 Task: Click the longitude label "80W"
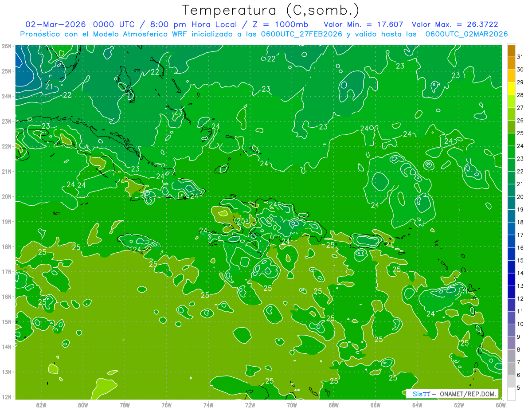point(82,405)
